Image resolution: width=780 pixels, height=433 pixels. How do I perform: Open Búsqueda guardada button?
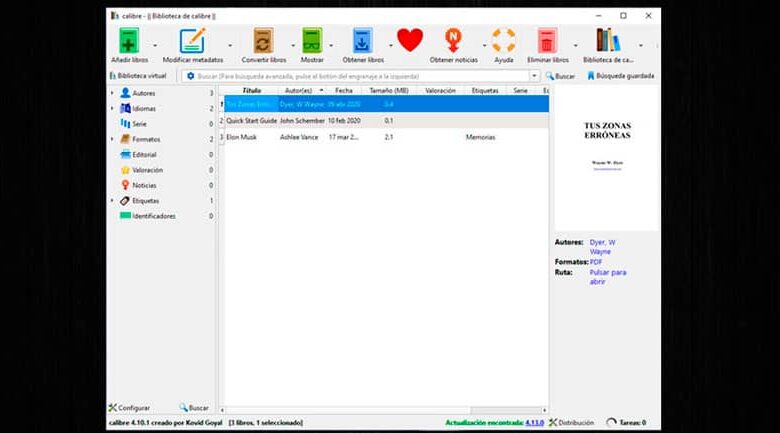pos(621,76)
